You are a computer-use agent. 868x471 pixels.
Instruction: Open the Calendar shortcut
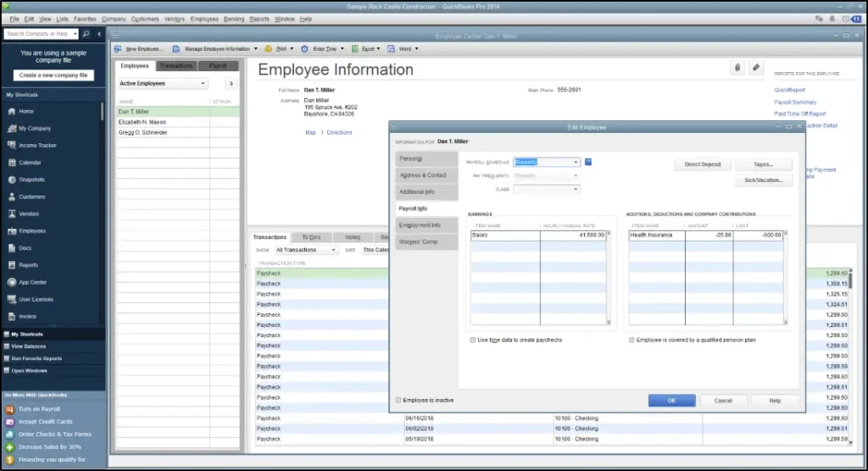[x=30, y=163]
